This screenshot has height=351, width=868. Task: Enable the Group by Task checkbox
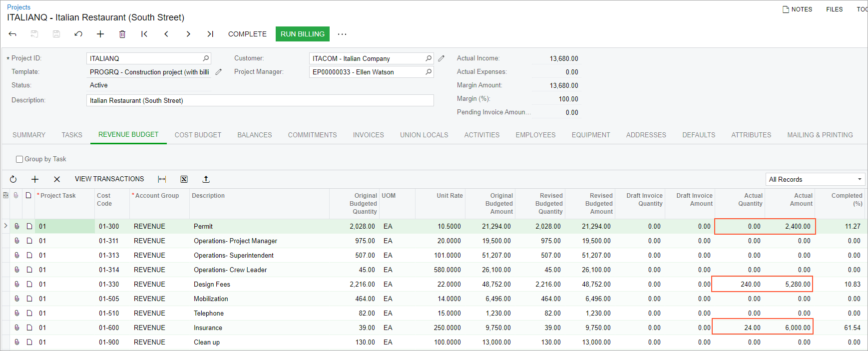[19, 159]
